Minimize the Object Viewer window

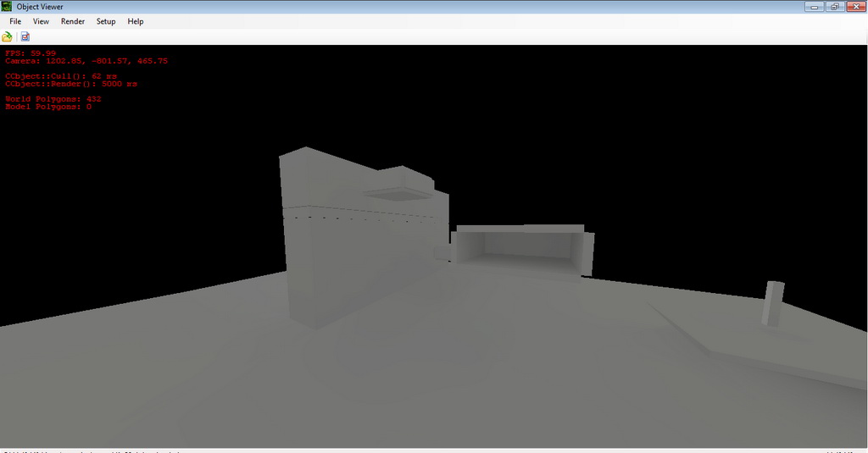(x=815, y=7)
